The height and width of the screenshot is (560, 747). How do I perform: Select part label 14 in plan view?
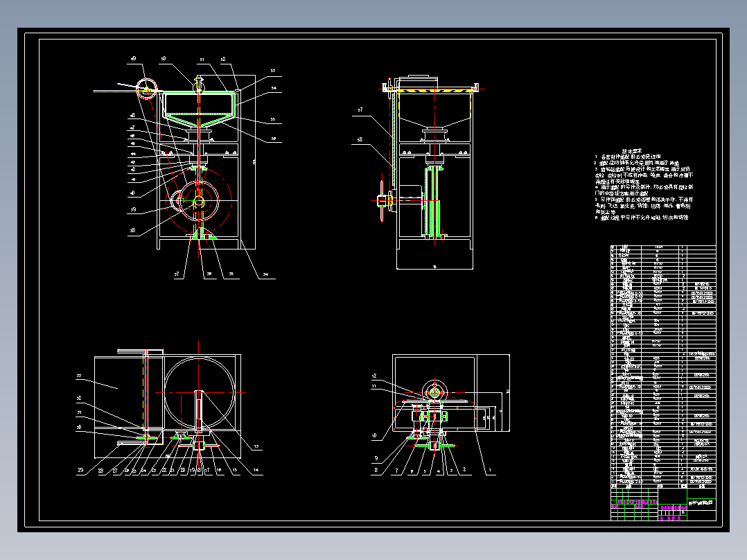[256, 470]
